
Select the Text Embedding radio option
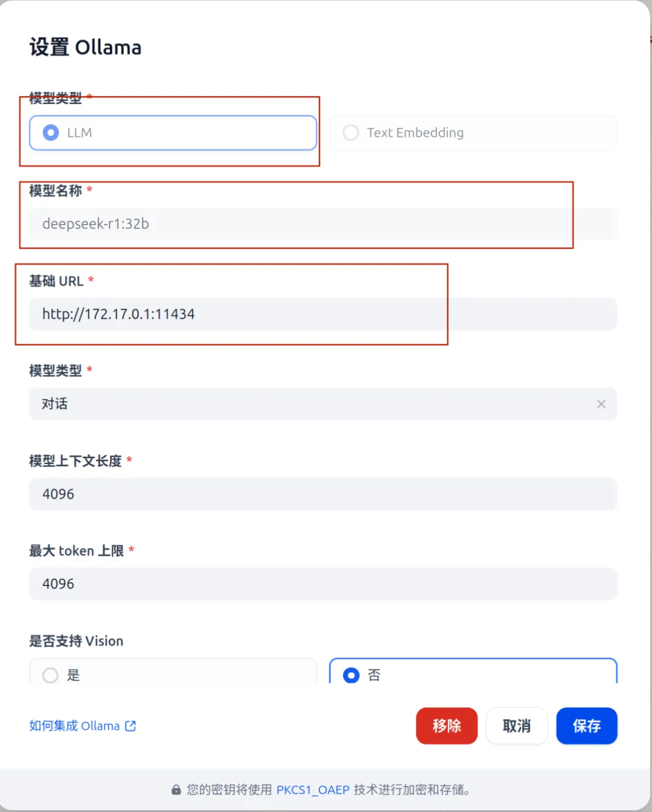473,132
